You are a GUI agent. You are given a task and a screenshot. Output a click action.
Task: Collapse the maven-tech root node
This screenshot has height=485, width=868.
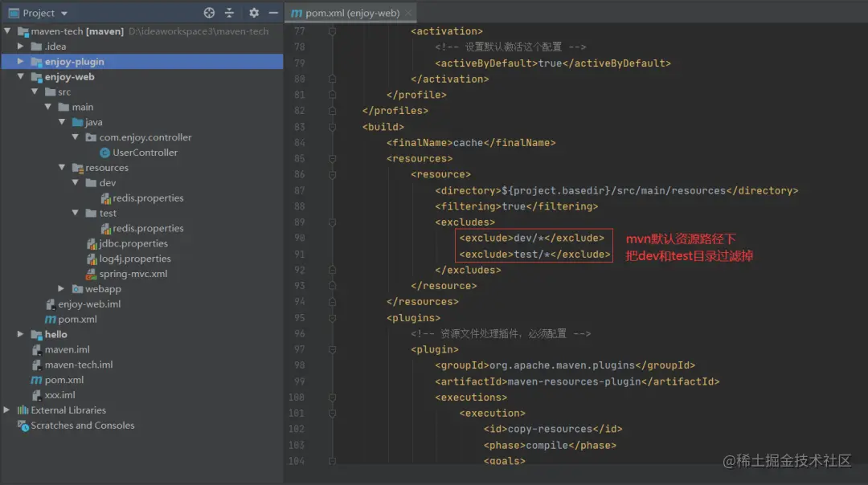(8, 31)
